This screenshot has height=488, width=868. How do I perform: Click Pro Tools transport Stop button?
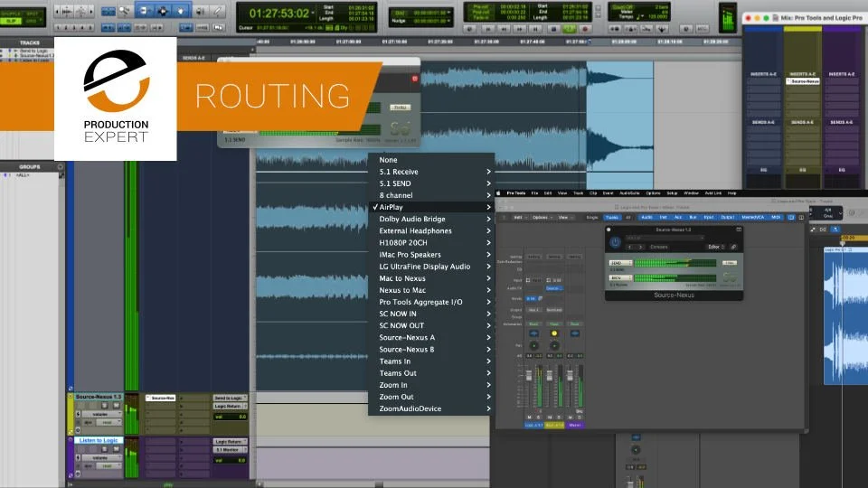[553, 28]
